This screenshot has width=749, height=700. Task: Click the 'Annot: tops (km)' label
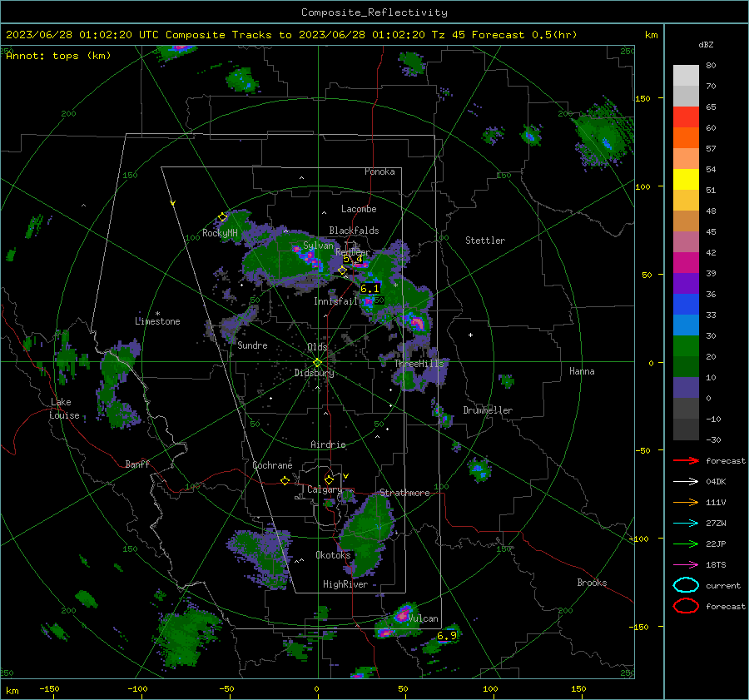pos(59,56)
